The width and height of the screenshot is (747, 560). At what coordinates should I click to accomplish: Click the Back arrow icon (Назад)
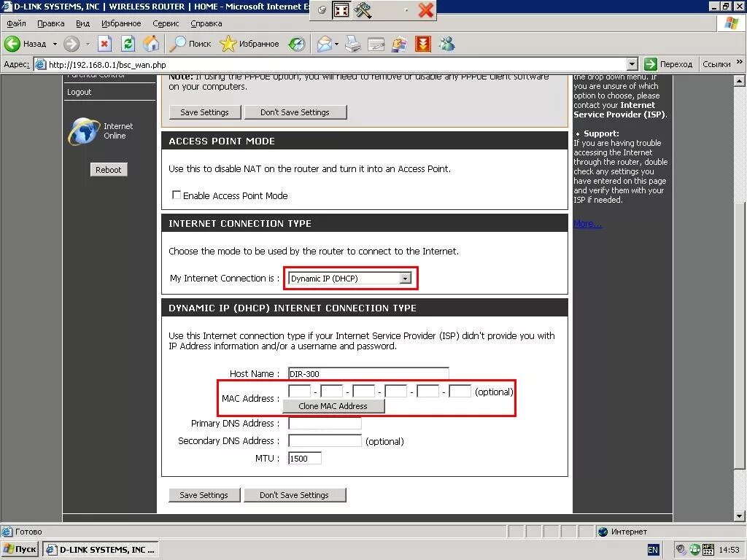click(12, 44)
